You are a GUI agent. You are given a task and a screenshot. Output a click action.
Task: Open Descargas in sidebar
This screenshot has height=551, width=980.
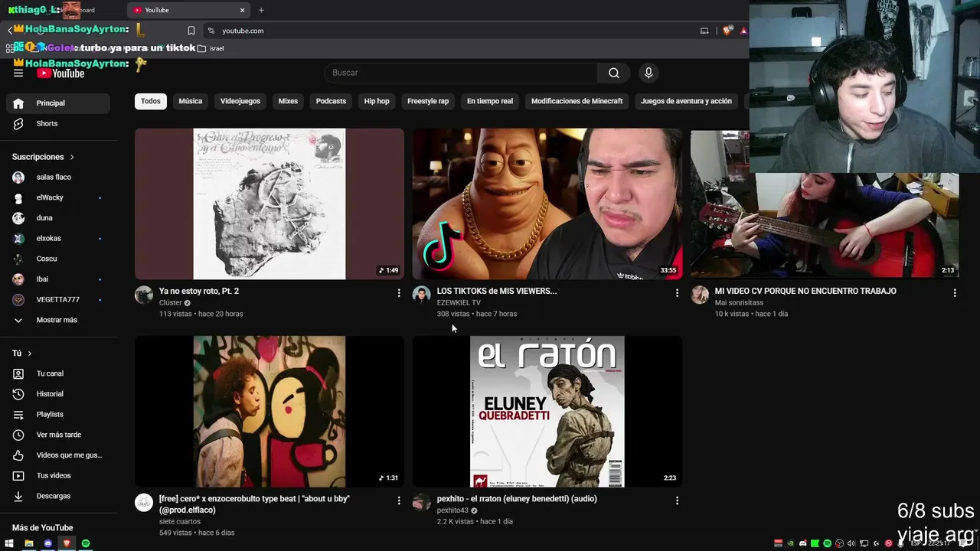point(58,496)
